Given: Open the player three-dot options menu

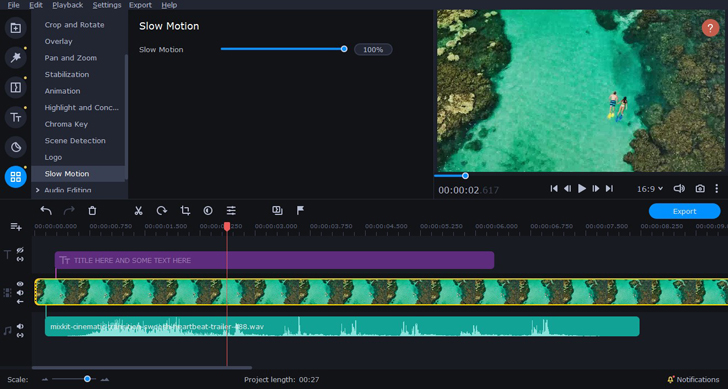Looking at the screenshot, I should [x=716, y=188].
